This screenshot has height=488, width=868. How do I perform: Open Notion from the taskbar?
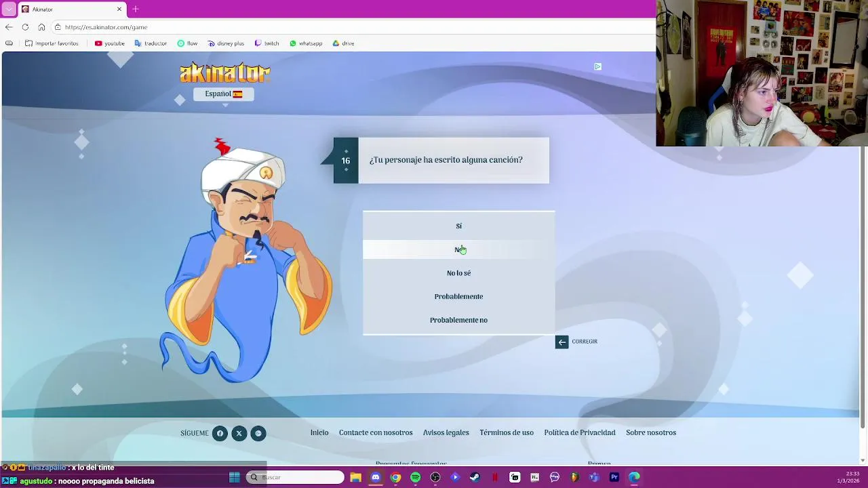point(534,477)
